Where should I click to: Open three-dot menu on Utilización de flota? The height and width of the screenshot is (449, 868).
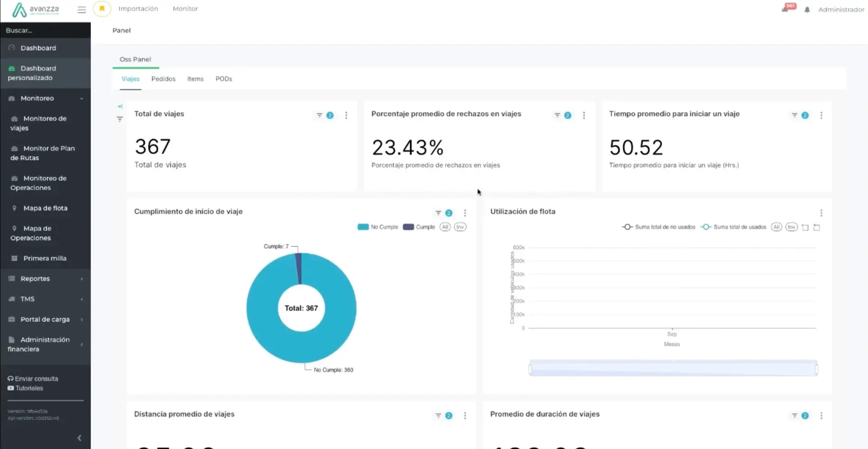(821, 213)
